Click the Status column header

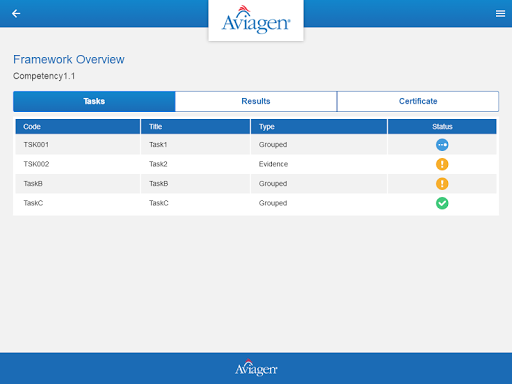442,127
